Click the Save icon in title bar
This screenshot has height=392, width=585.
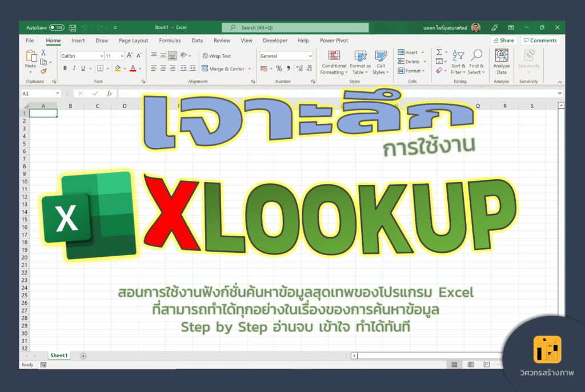pos(73,27)
